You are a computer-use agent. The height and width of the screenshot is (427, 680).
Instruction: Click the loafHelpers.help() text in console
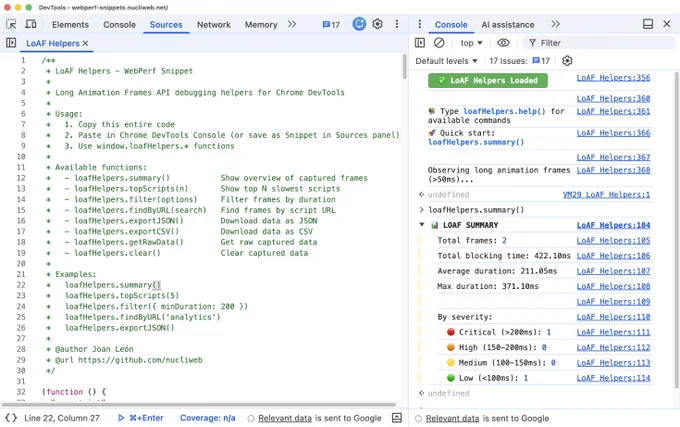[x=504, y=111]
